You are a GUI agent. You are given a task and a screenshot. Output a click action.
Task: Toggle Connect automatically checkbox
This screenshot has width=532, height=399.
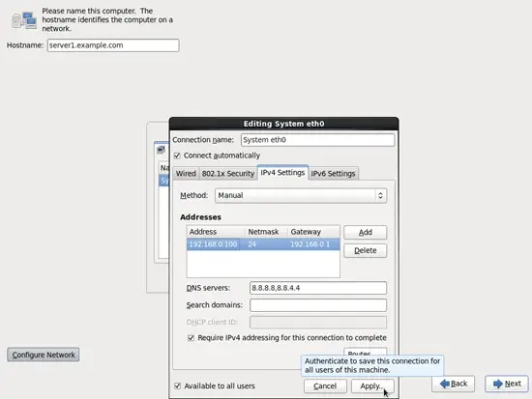[177, 156]
